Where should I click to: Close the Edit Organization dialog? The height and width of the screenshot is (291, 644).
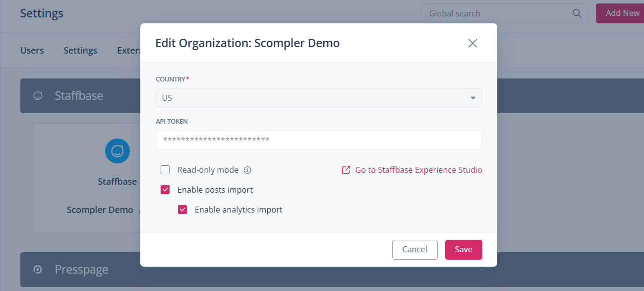(x=472, y=43)
